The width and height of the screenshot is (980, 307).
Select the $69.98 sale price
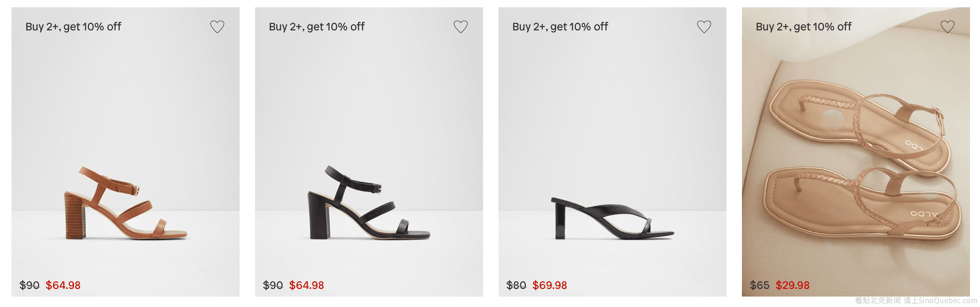coord(550,285)
